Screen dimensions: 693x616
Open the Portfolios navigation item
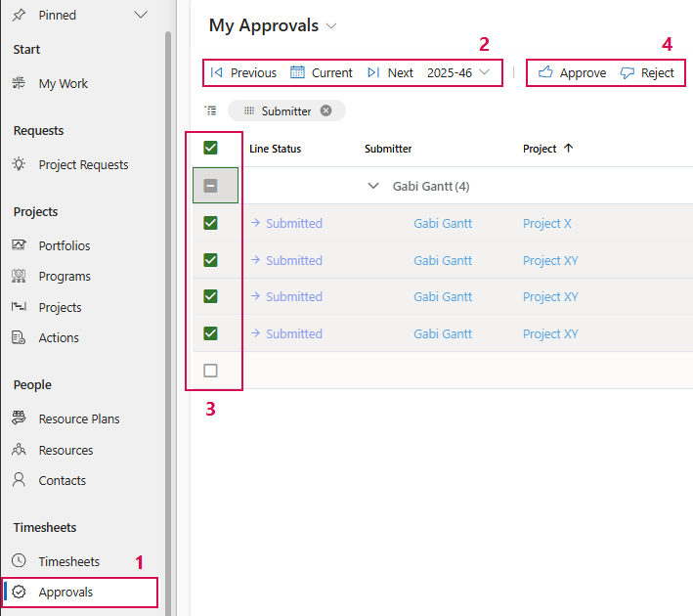coord(65,245)
